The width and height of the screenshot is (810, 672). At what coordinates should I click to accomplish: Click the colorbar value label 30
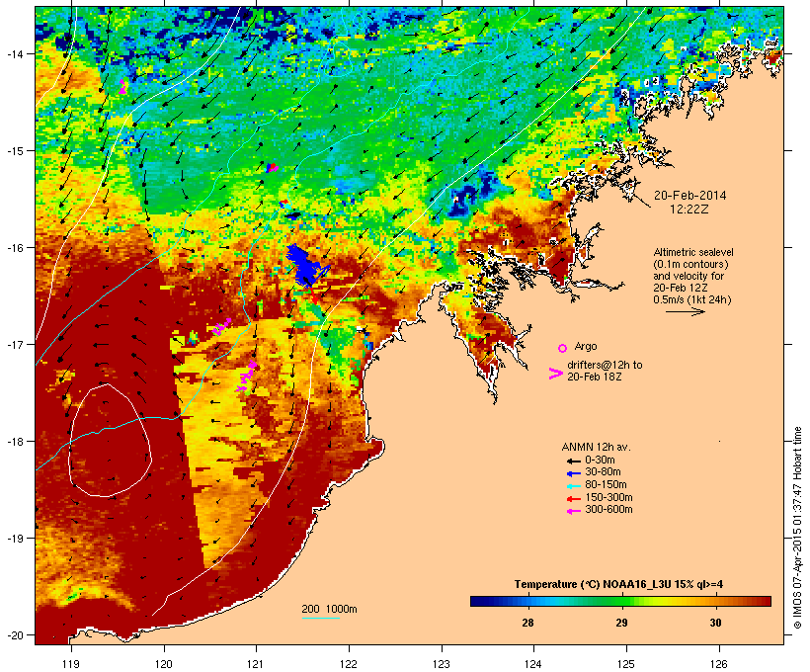715,623
